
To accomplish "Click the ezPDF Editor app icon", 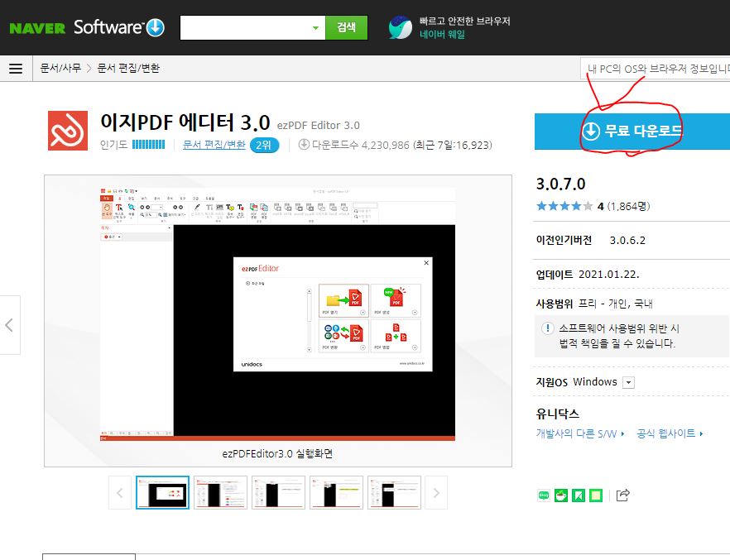I will coord(68,131).
